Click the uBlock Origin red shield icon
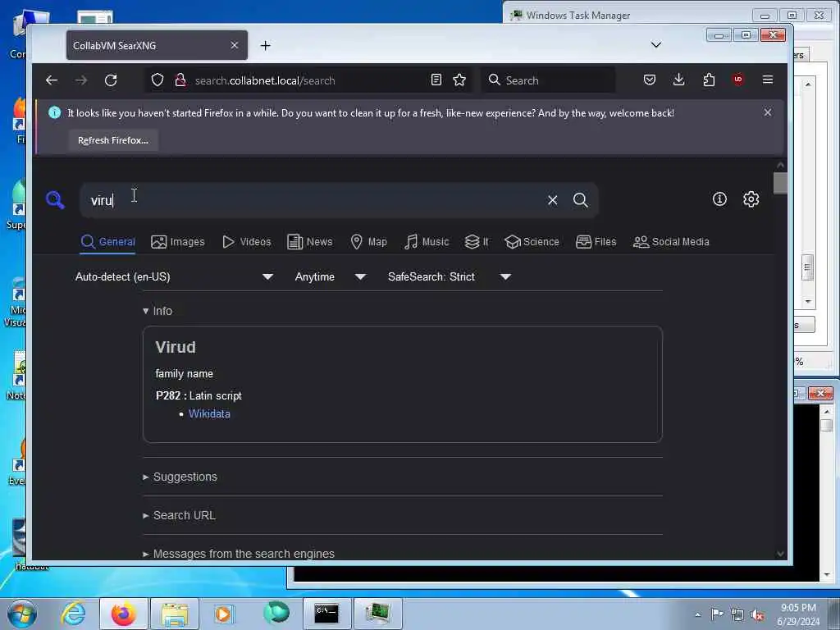840x630 pixels. [738, 80]
